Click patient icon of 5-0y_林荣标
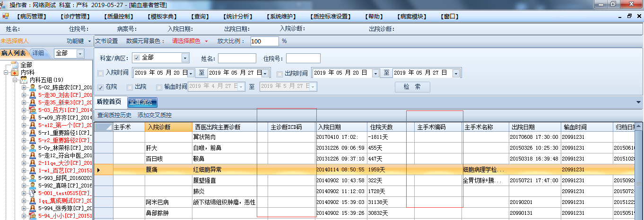The width and height of the screenshot is (644, 220). (x=33, y=148)
